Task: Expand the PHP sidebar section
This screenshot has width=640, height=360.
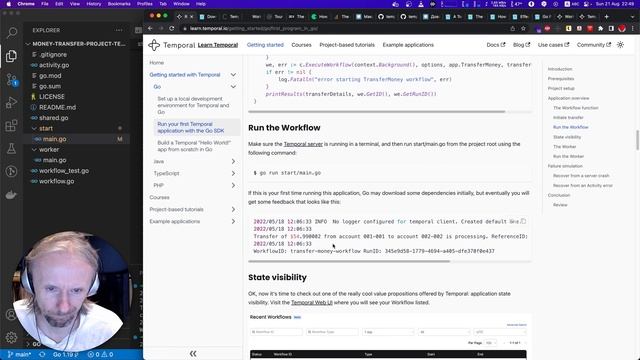Action: click(233, 185)
